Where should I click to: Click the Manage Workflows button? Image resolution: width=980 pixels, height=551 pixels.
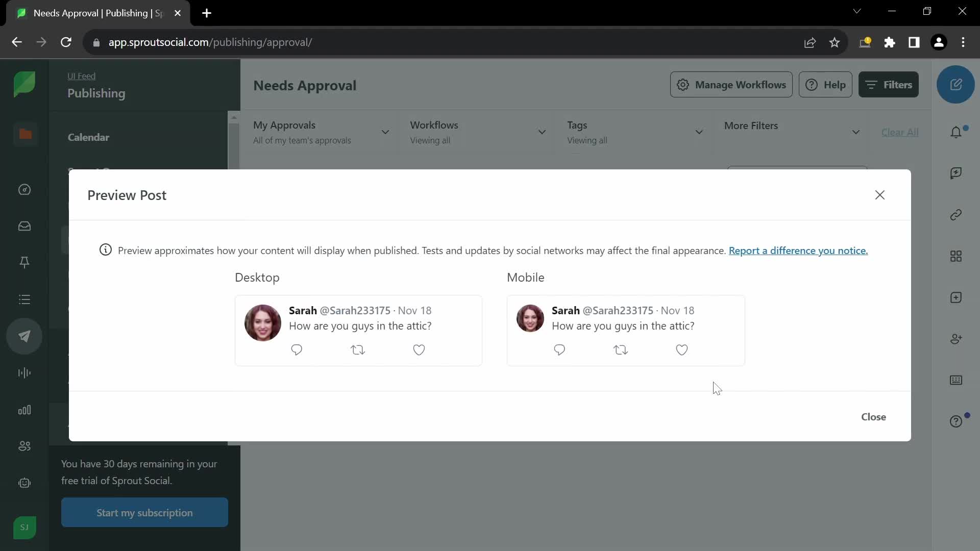(x=731, y=85)
